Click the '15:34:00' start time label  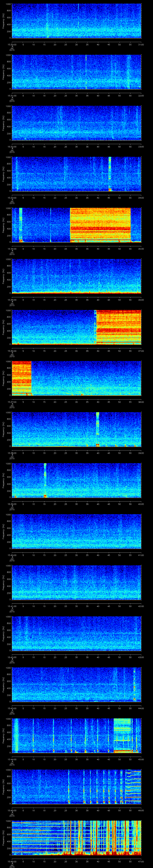coord(12,249)
